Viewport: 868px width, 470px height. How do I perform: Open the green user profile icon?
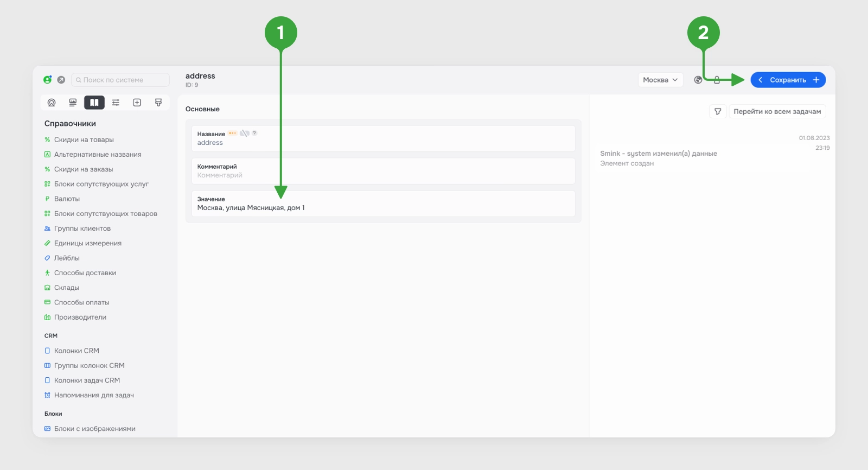(47, 80)
